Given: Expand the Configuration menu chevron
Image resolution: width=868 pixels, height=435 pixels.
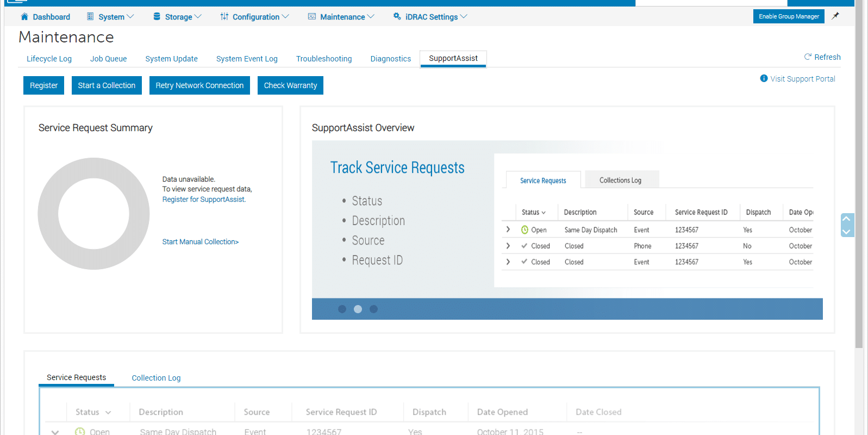Looking at the screenshot, I should pyautogui.click(x=285, y=17).
